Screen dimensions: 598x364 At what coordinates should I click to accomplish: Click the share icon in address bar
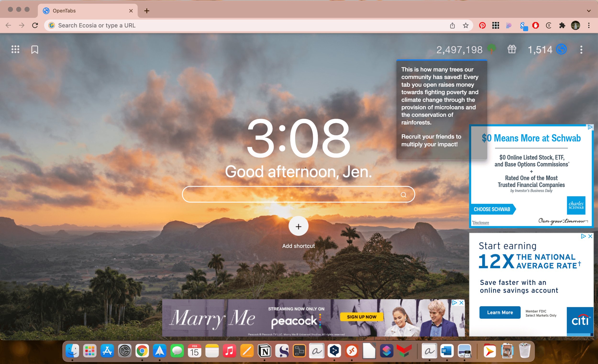pyautogui.click(x=452, y=26)
